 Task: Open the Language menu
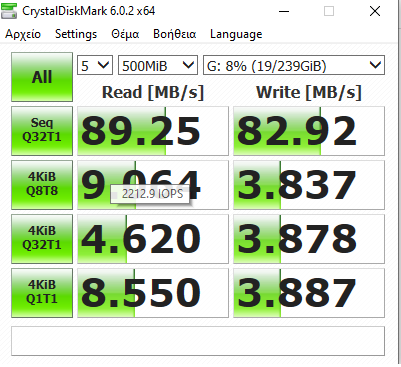236,34
